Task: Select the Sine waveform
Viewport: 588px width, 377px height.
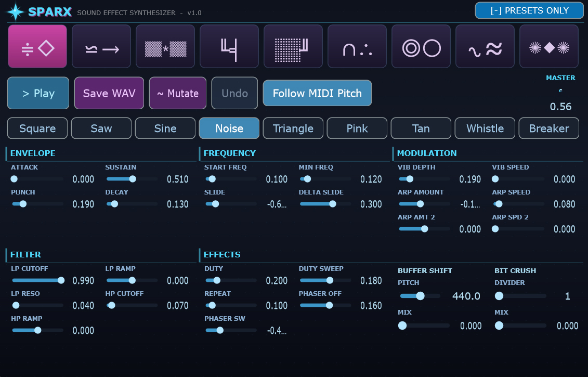Action: (x=165, y=128)
